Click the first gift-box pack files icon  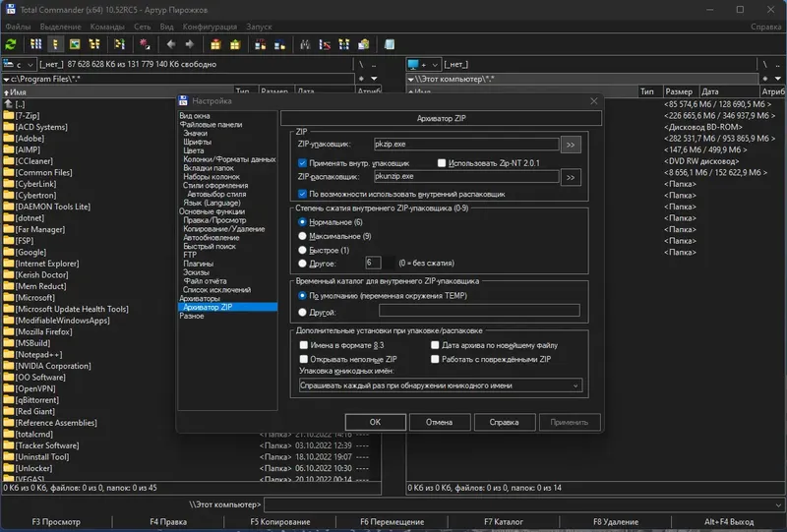click(216, 44)
